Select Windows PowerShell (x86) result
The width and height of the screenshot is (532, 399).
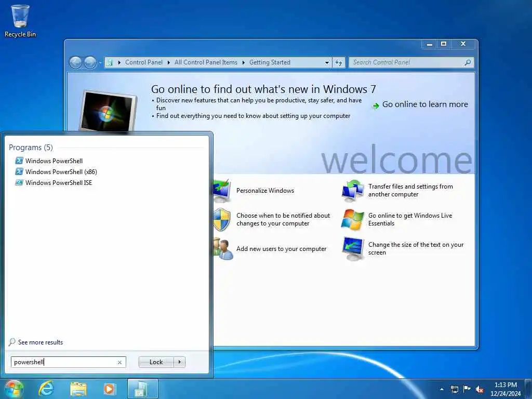[x=61, y=171]
